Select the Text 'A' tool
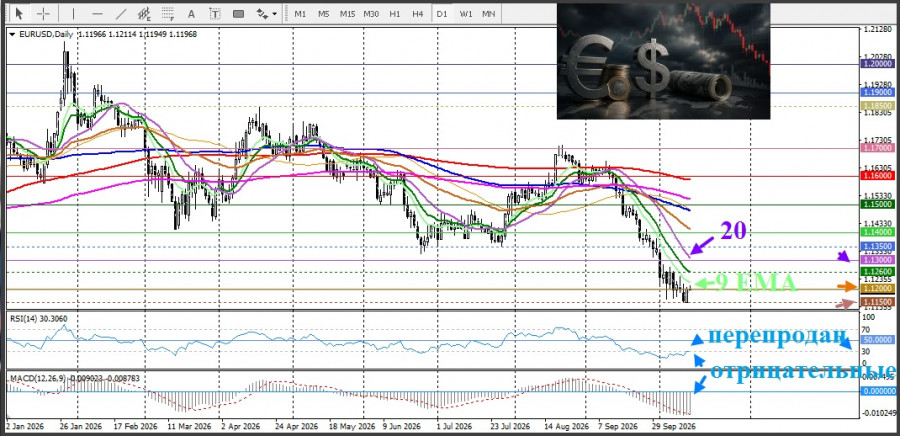Viewport: 900px width, 436px height. coord(192,13)
